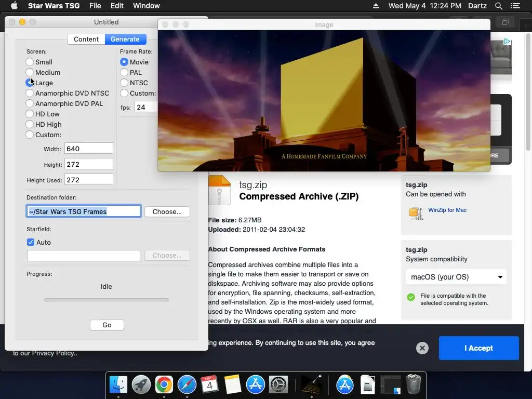Open Google Chrome in the Dock

(x=164, y=385)
